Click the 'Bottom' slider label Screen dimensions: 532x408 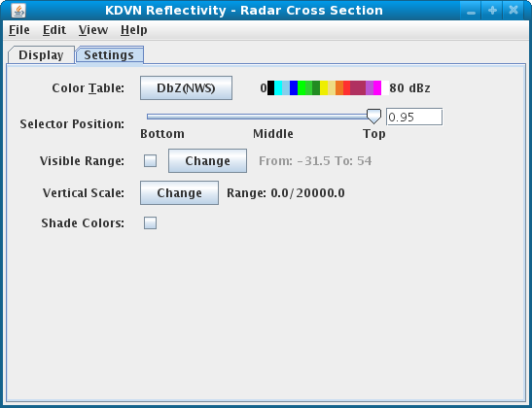[x=162, y=134]
